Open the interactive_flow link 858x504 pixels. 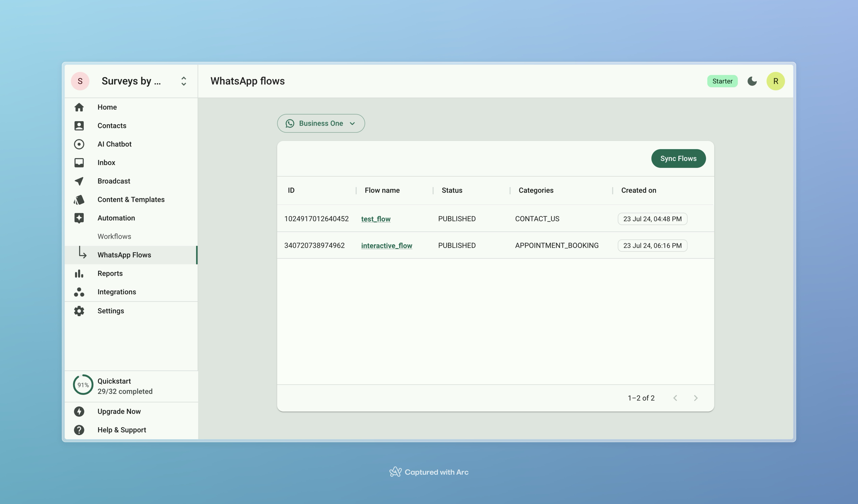pos(387,245)
